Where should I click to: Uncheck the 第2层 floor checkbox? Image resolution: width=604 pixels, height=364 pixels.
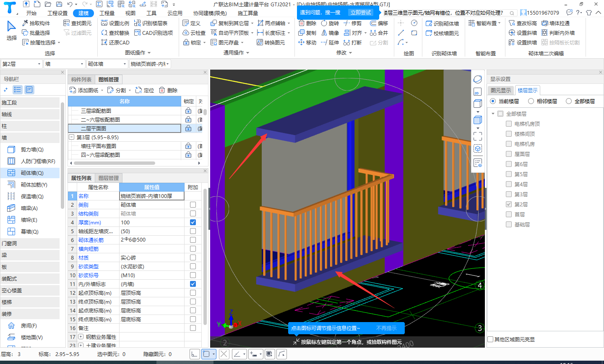[509, 204]
